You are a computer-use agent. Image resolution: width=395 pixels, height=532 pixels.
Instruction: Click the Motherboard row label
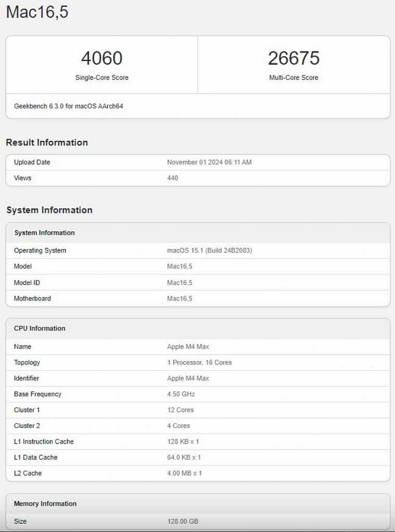pos(32,299)
